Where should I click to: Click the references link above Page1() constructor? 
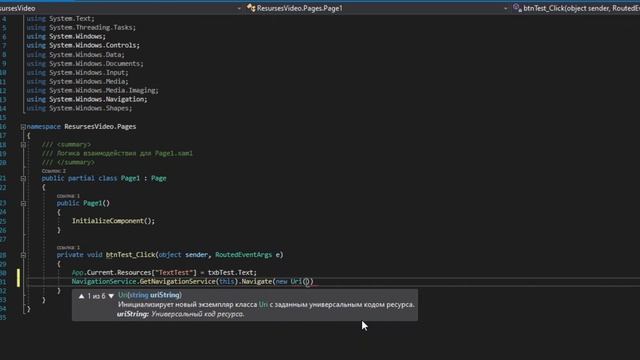click(68, 196)
